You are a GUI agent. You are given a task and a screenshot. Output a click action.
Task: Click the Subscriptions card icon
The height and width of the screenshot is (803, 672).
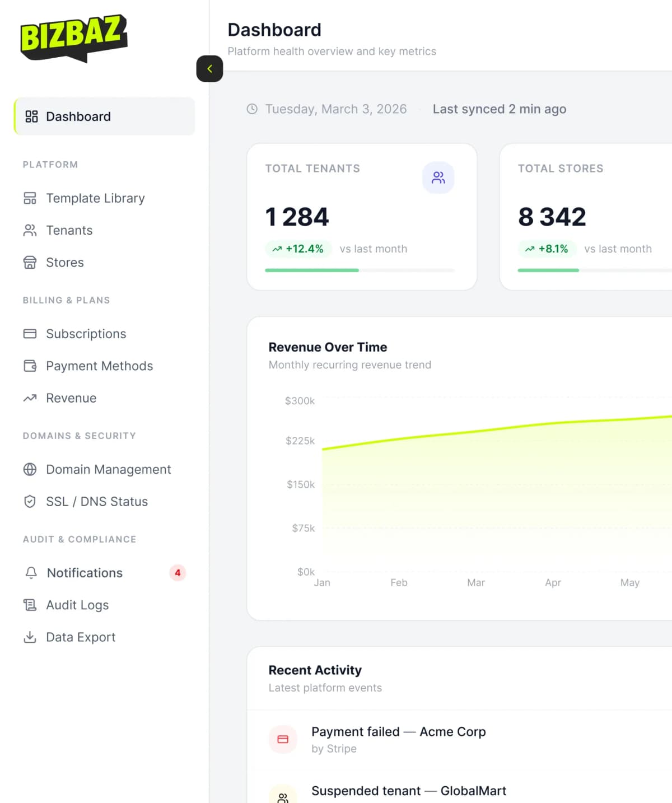click(30, 334)
